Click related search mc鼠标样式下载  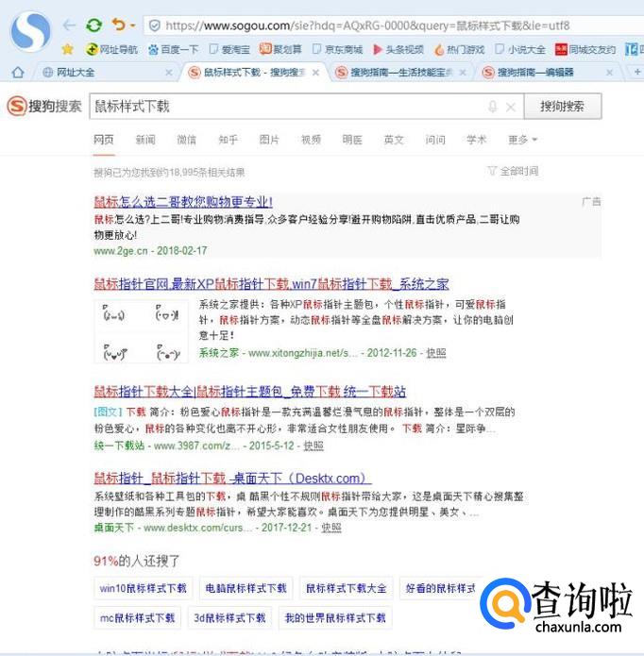coord(137,618)
